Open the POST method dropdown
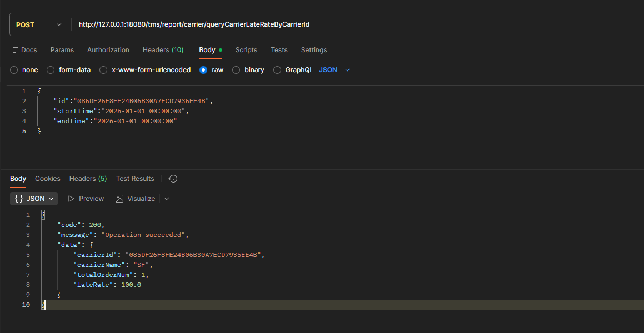Screen dimensions: 644x333 point(39,25)
